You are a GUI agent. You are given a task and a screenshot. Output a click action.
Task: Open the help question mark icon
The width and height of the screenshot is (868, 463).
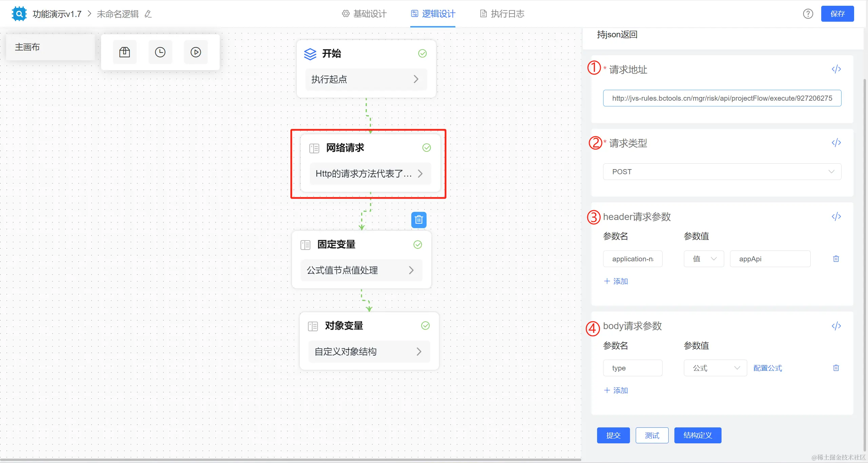tap(808, 14)
